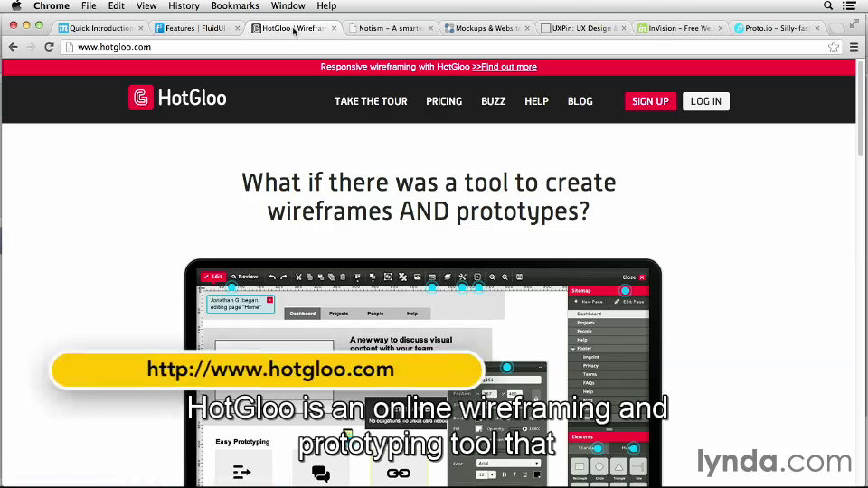Open the Bookmarks menu

point(235,5)
